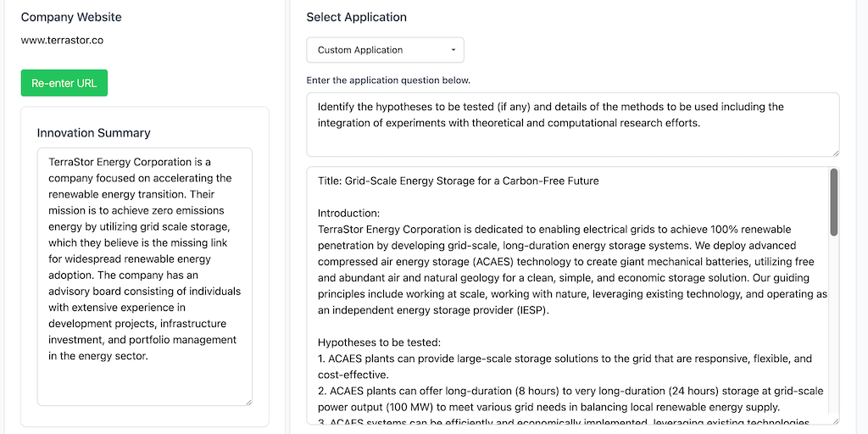Open the Custom Application dropdown
This screenshot has width=868, height=434.
pyautogui.click(x=385, y=50)
